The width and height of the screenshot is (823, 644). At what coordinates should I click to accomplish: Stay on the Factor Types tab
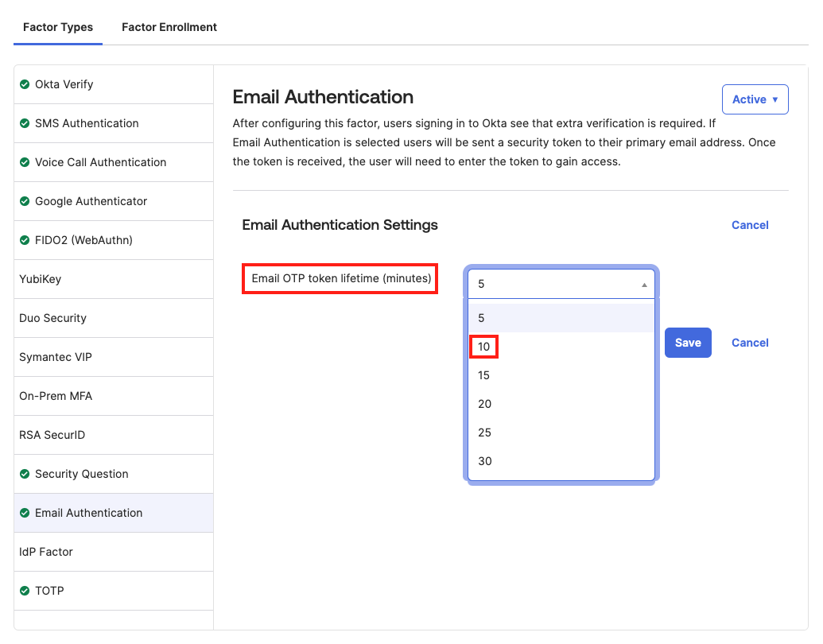57,26
